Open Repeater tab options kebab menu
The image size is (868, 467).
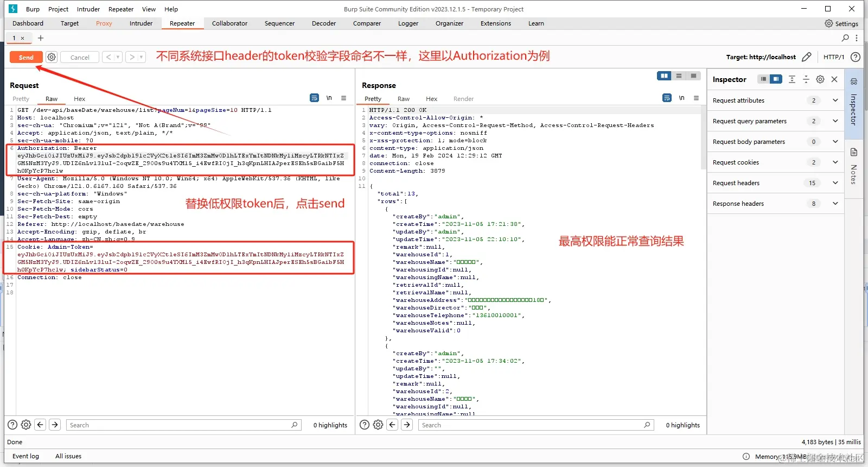857,38
